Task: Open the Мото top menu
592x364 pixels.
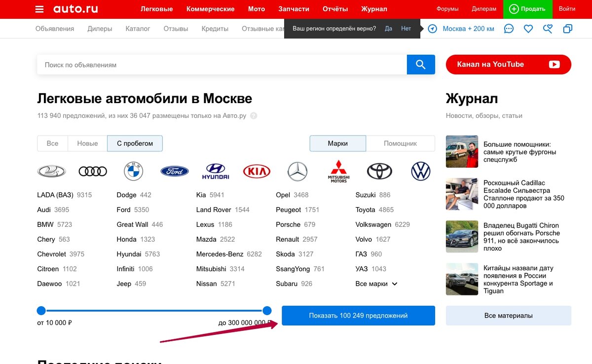Action: click(257, 9)
